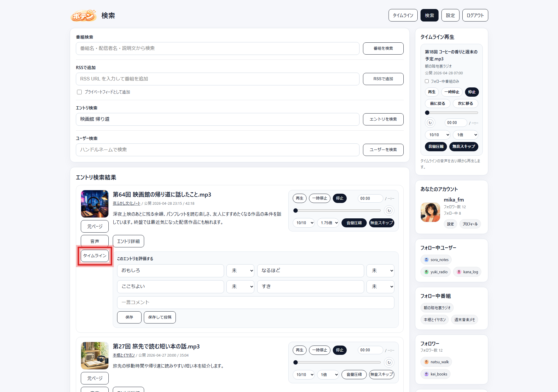Viewport: 558px width, 392px height.
Task: Click kana_log user avatar icon
Action: coord(459,272)
